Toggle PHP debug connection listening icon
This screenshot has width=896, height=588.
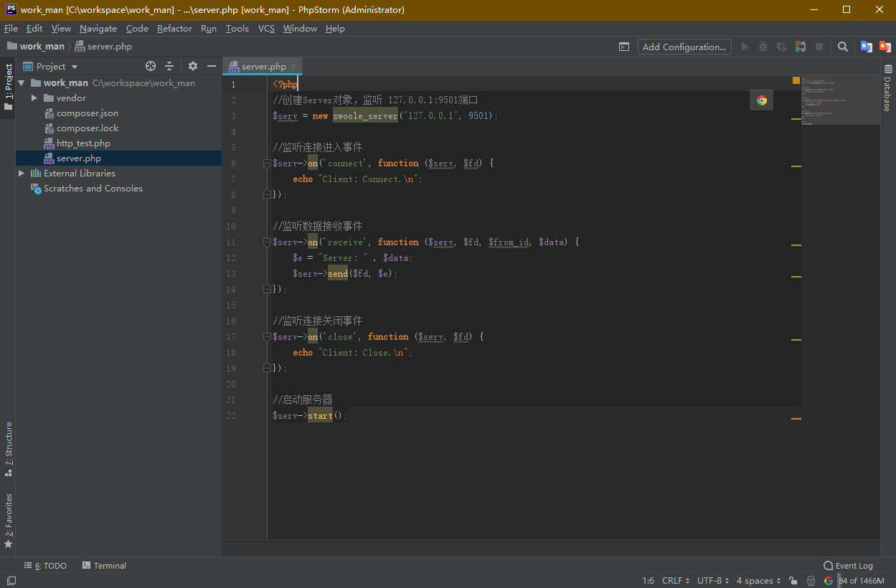801,47
